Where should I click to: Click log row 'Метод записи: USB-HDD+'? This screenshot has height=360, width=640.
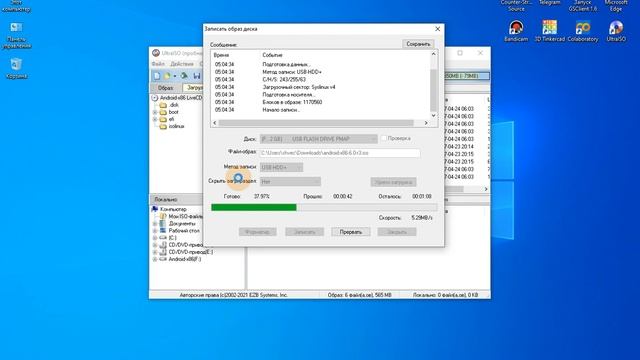pos(292,72)
